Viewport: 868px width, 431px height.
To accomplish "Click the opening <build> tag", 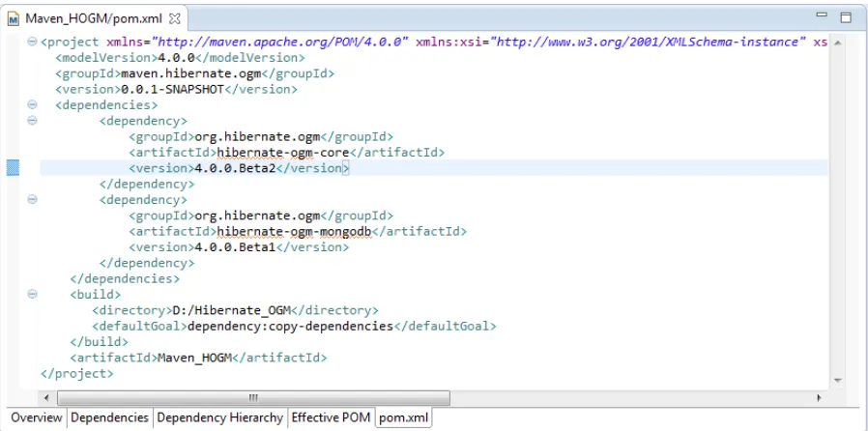I will click(96, 295).
